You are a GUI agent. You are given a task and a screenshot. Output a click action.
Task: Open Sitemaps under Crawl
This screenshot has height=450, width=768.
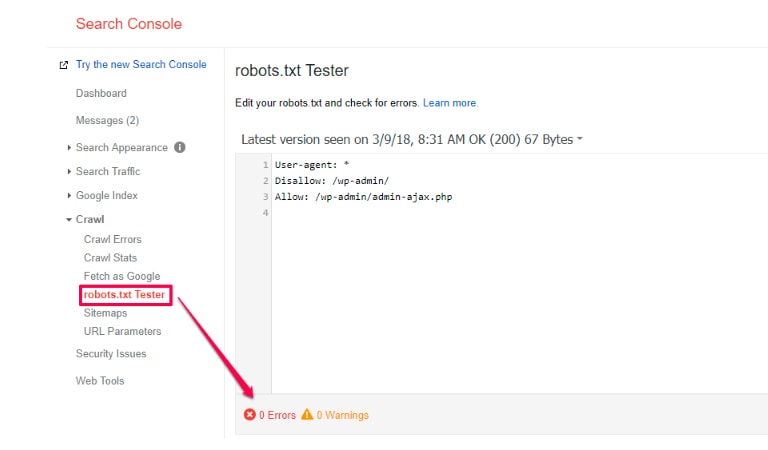tap(105, 313)
